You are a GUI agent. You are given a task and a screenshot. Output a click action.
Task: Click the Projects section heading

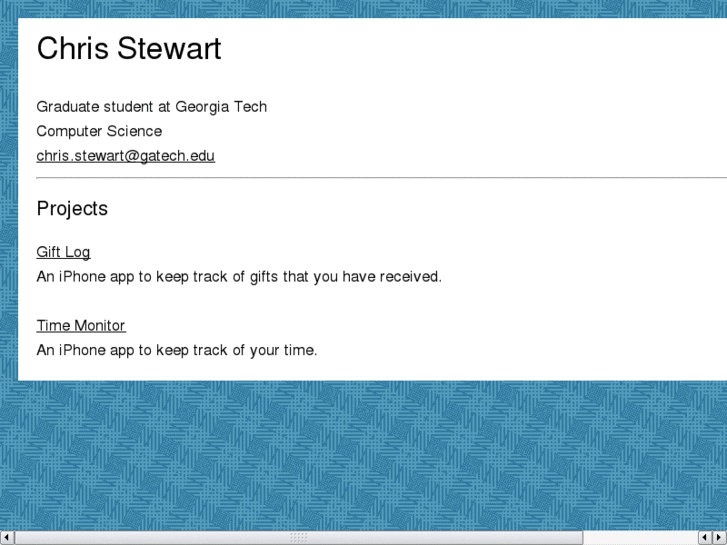click(72, 209)
